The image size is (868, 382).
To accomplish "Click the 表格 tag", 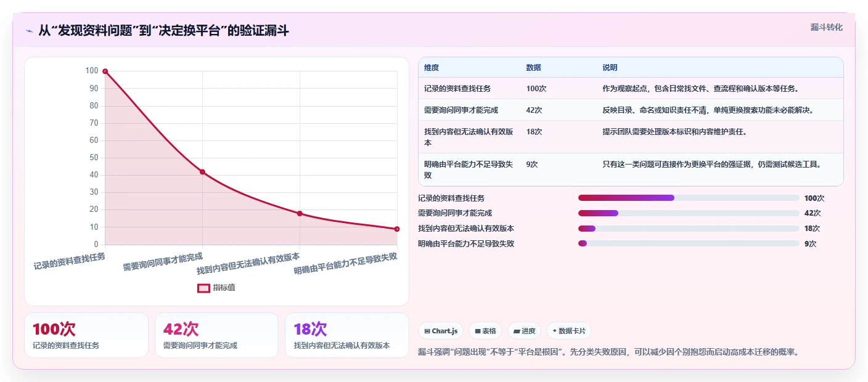I will coord(486,331).
